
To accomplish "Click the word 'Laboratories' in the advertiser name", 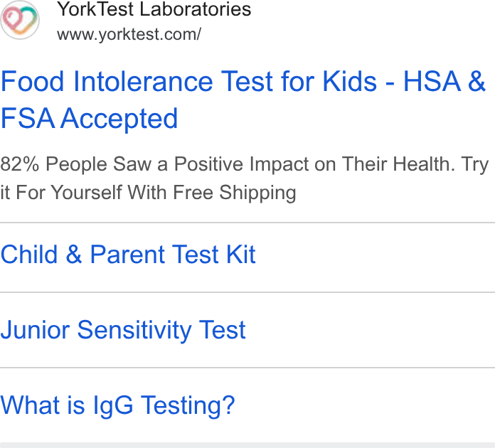I will [196, 9].
